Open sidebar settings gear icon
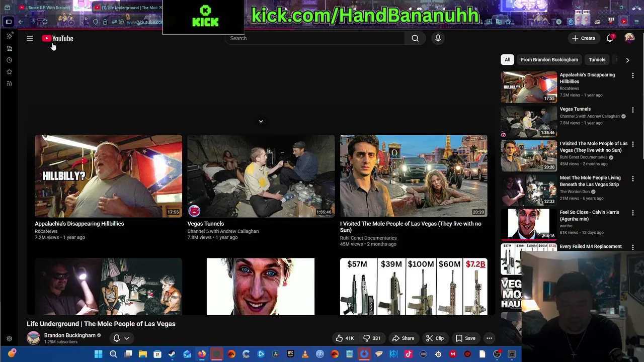644x362 pixels. coord(9,339)
